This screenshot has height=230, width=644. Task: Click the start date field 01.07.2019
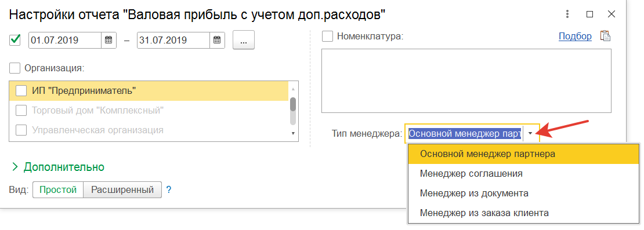[65, 40]
